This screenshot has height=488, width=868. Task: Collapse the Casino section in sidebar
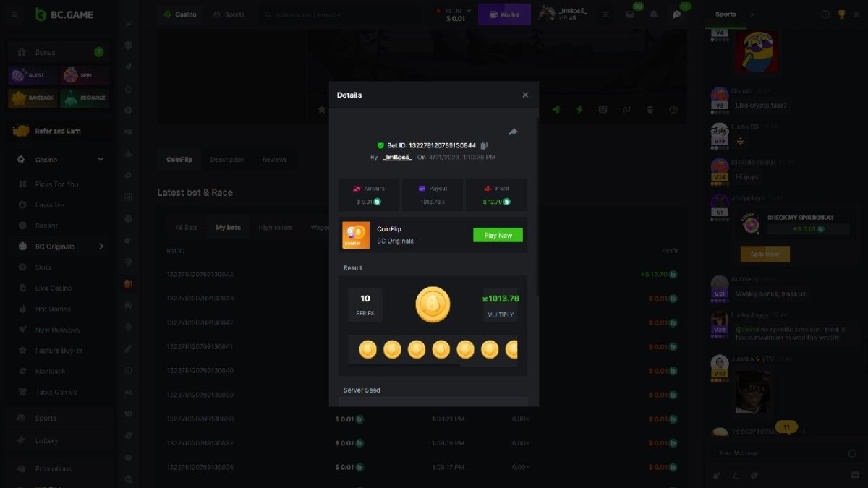[101, 160]
